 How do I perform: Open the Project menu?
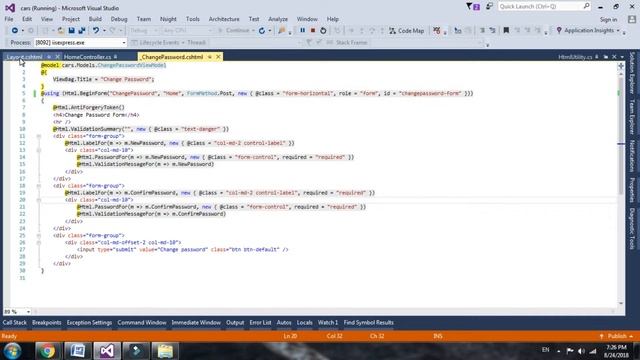click(x=71, y=19)
